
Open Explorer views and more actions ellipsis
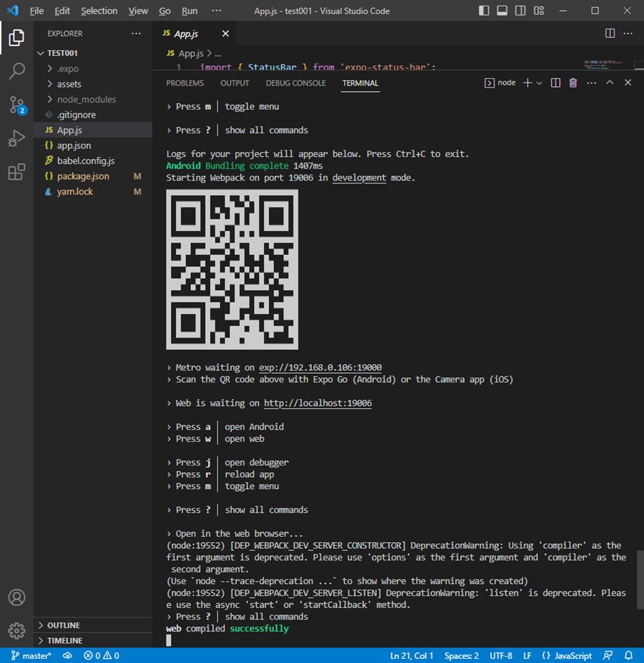[136, 33]
